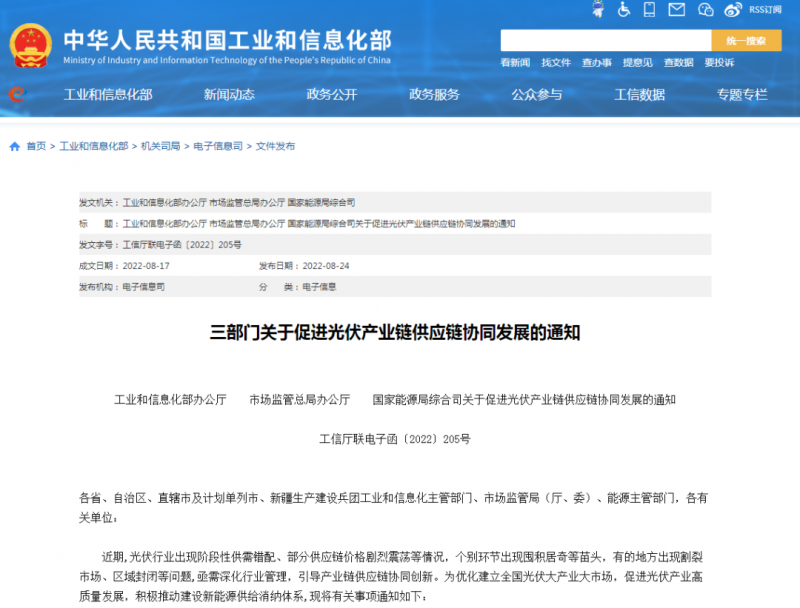Open the wheelchair accessibility mode icon

623,10
